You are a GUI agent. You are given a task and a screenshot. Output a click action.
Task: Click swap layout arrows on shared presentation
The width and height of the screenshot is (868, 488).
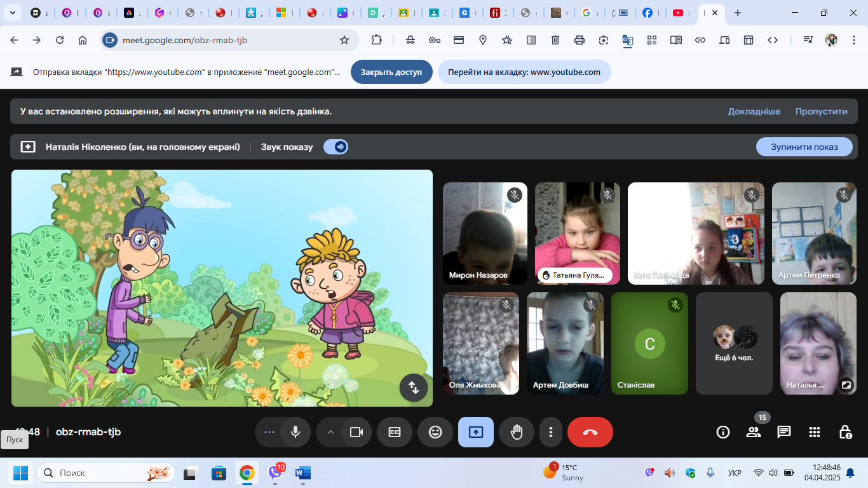pos(414,387)
